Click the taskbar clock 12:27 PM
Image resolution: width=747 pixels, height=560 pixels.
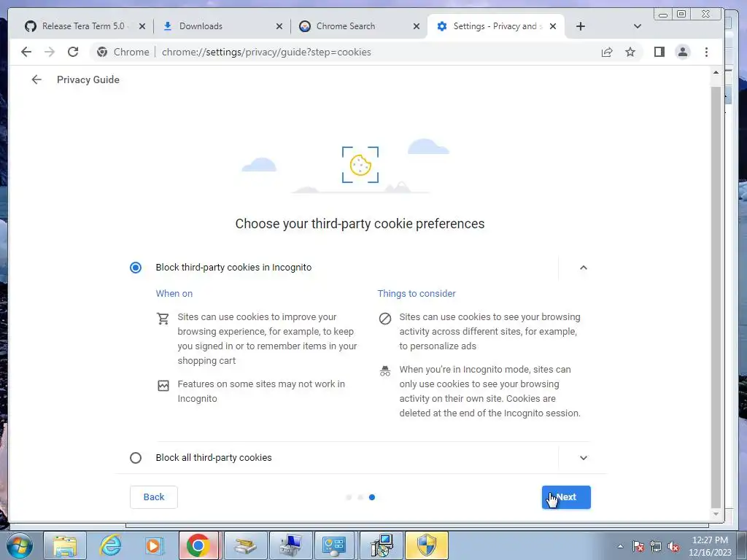coord(710,540)
